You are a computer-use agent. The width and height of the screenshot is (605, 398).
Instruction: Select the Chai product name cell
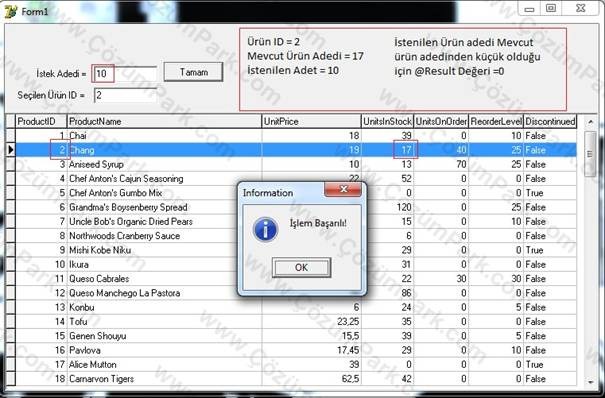(x=164, y=136)
